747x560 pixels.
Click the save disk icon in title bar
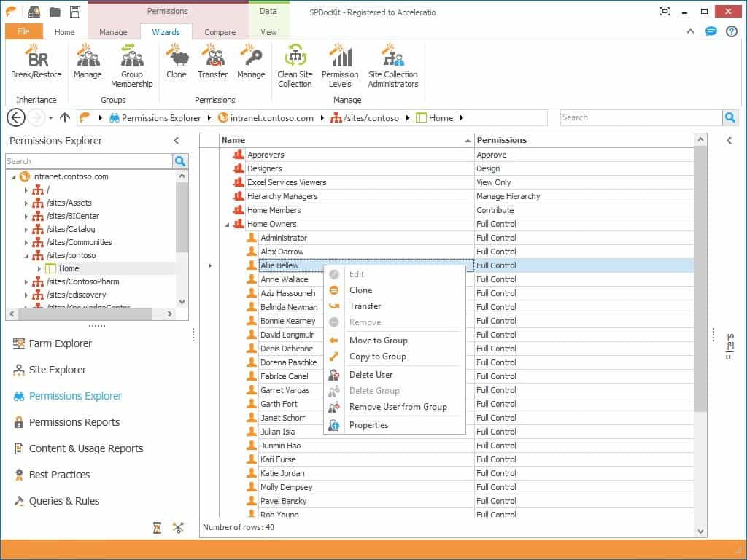tap(75, 12)
